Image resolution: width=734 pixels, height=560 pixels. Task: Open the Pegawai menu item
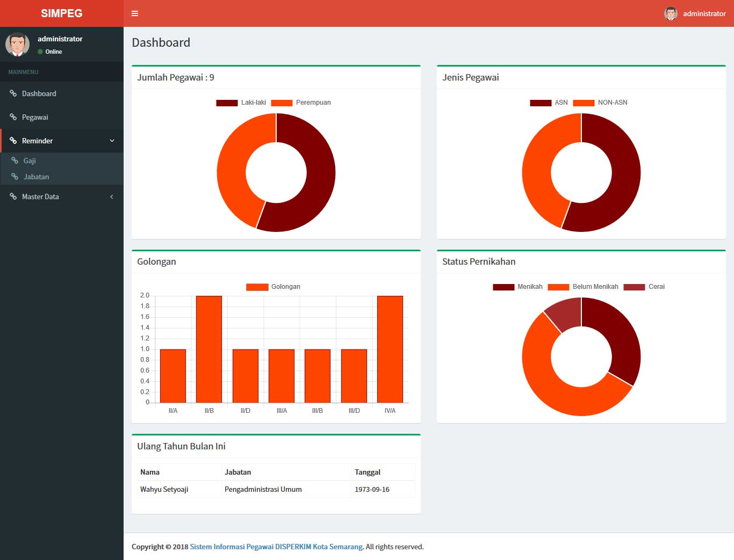coord(35,117)
